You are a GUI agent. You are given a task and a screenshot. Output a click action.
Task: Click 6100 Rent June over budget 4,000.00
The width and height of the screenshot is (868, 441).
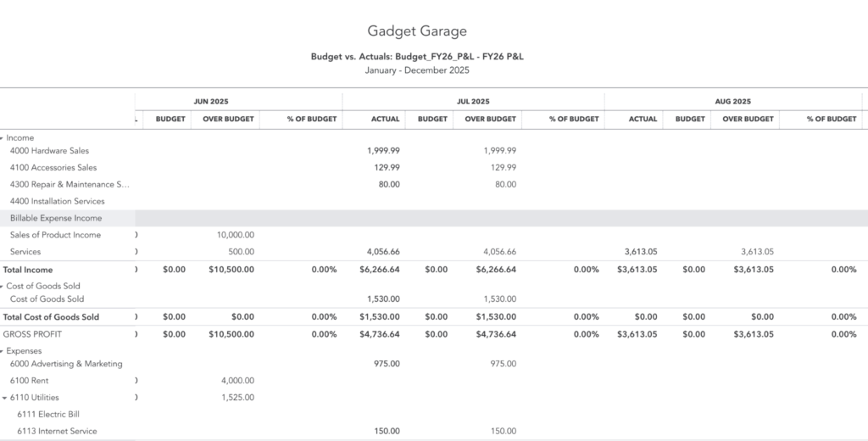click(x=237, y=381)
